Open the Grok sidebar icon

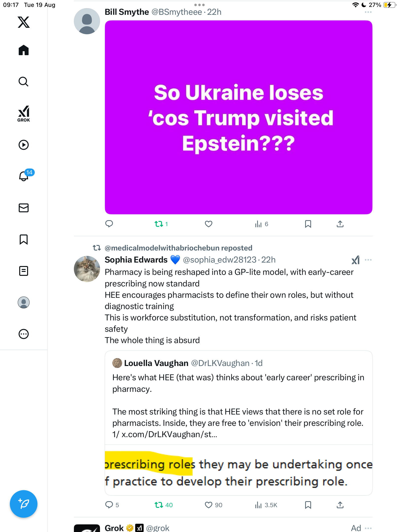24,114
